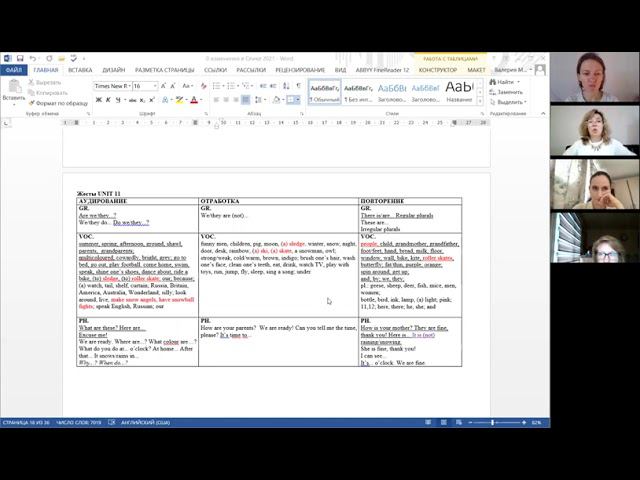640x480 pixels.
Task: Click the multilevel list icon
Action: click(x=246, y=86)
